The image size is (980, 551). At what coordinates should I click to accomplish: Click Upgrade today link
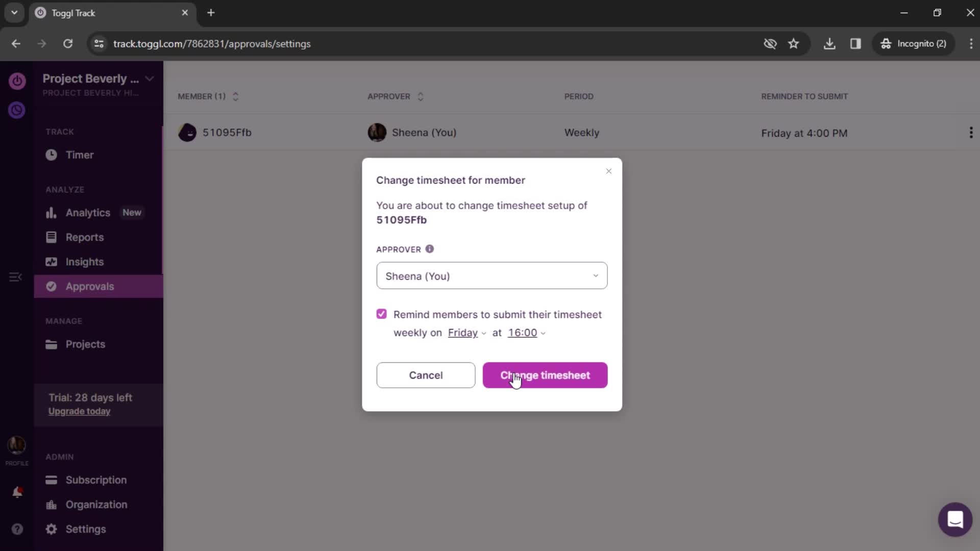[80, 412]
